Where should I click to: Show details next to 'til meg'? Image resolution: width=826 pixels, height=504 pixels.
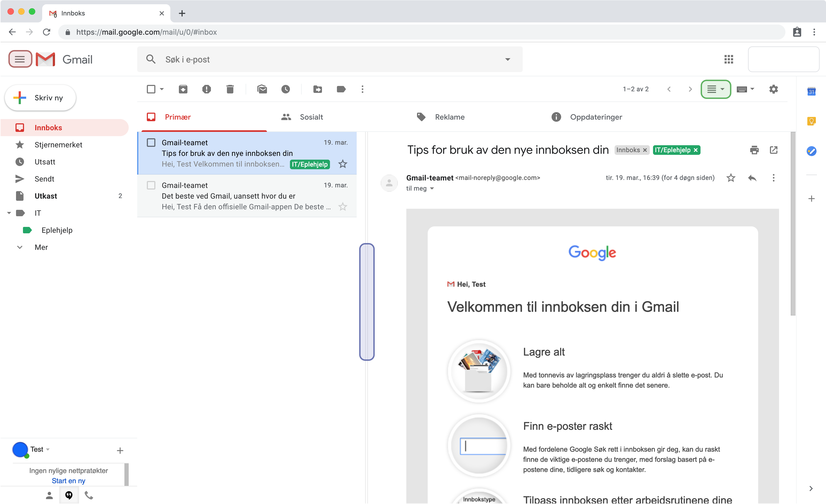click(x=432, y=189)
